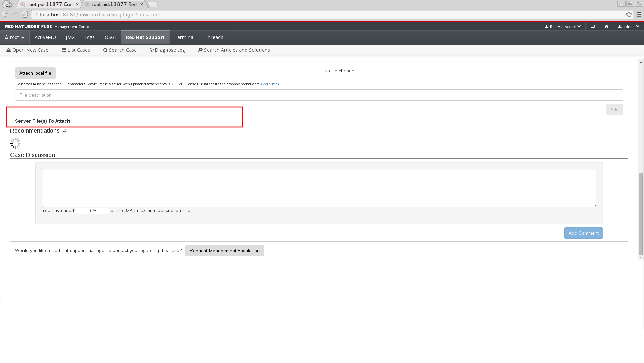Screen dimensions: 644x363
Task: Click the Case Discussion comment text area
Action: (x=319, y=188)
